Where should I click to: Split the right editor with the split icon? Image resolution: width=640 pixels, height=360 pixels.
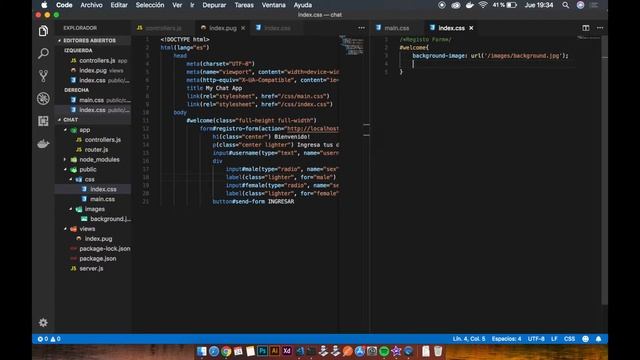pyautogui.click(x=586, y=28)
